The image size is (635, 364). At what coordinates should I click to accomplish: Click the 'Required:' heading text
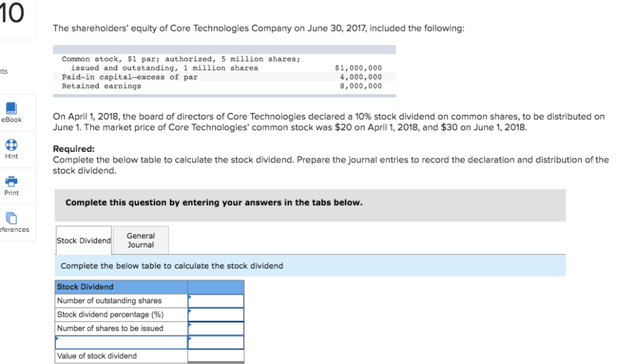pos(74,149)
